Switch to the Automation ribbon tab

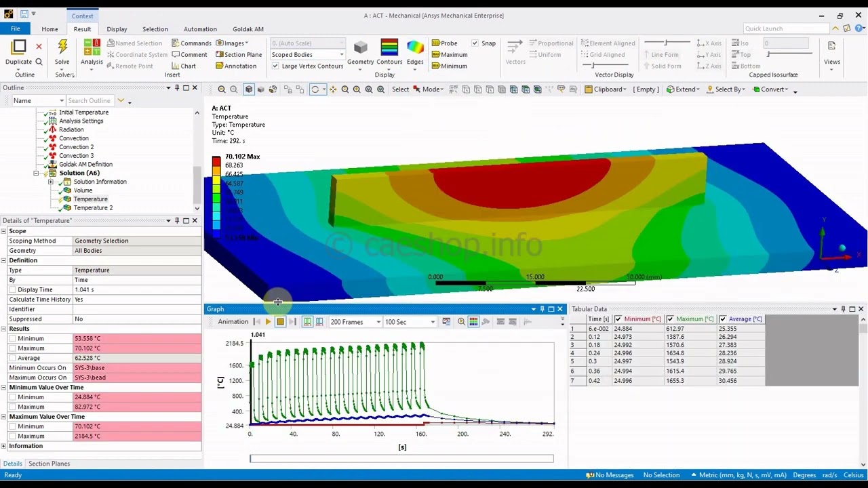click(200, 29)
